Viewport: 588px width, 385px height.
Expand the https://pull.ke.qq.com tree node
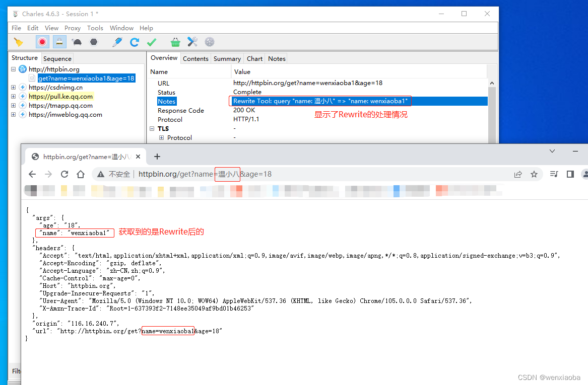[14, 96]
